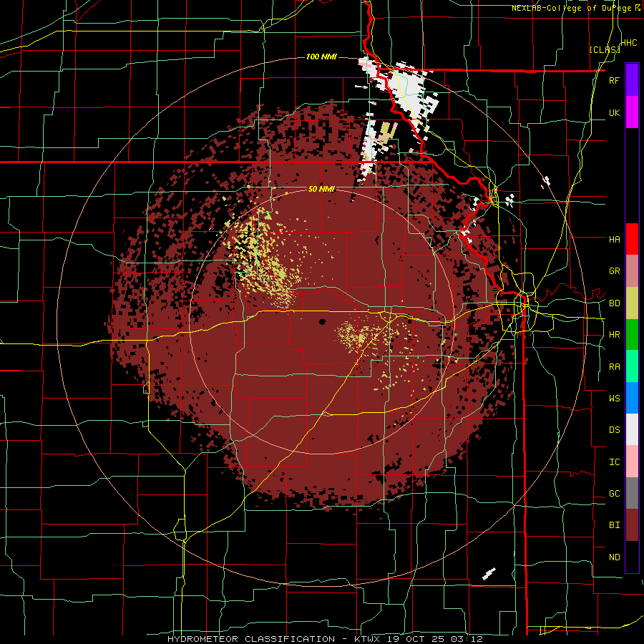Click the GC gray legend swatch
The height and width of the screenshot is (644, 644).
(632, 493)
